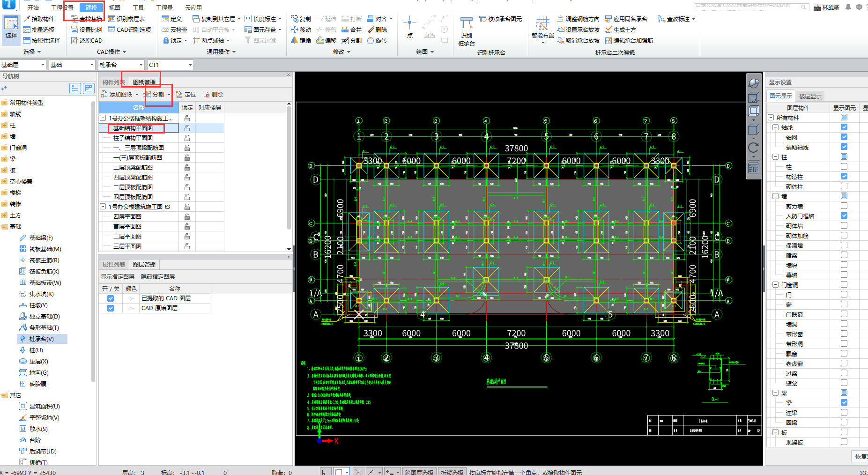Image resolution: width=868 pixels, height=475 pixels.
Task: Select the 点 point drawing tool
Action: tap(410, 27)
